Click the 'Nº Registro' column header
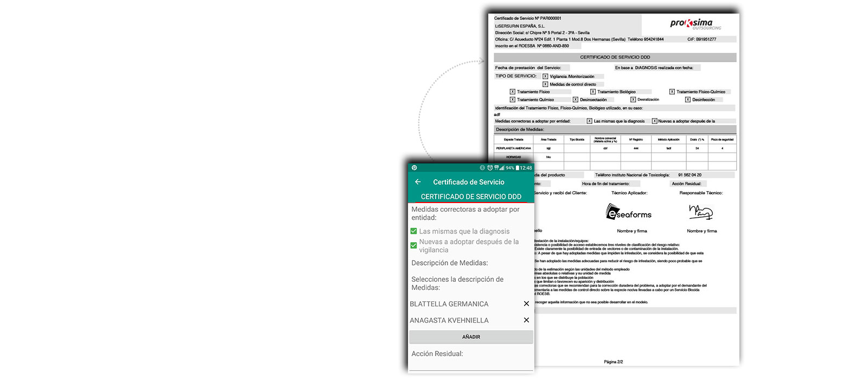This screenshot has width=868, height=380. click(x=636, y=140)
